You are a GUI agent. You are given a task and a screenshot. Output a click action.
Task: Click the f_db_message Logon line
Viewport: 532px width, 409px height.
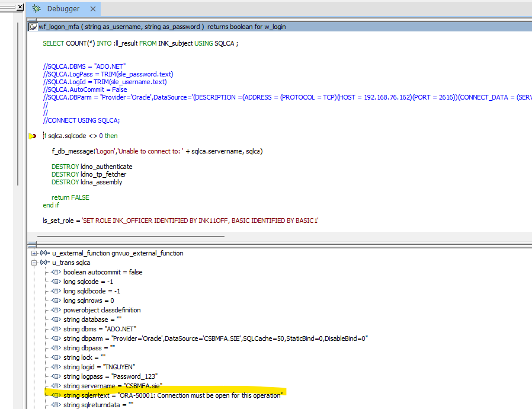pos(157,151)
